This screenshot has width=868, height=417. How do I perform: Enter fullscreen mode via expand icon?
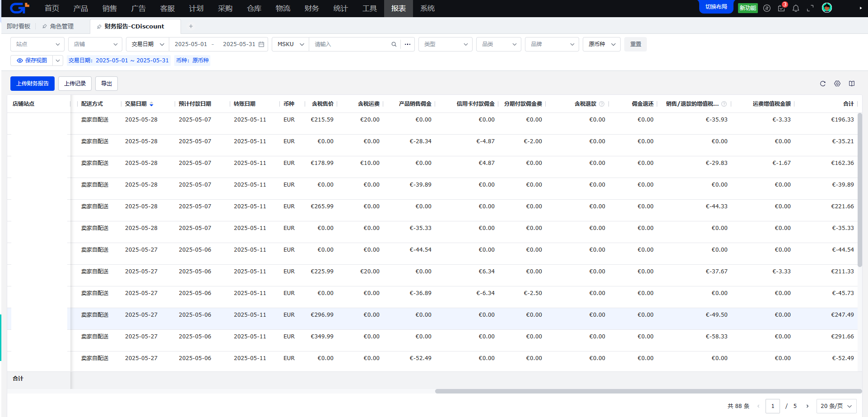pyautogui.click(x=810, y=8)
